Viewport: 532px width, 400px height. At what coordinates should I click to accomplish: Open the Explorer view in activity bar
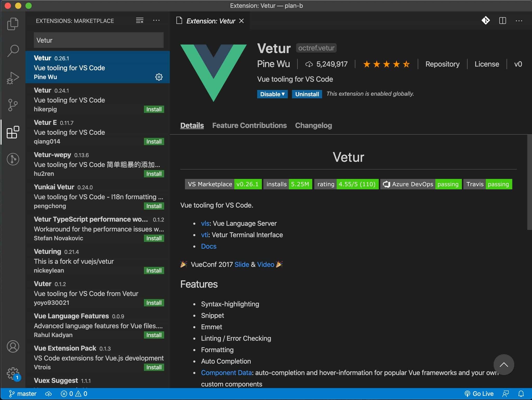13,24
